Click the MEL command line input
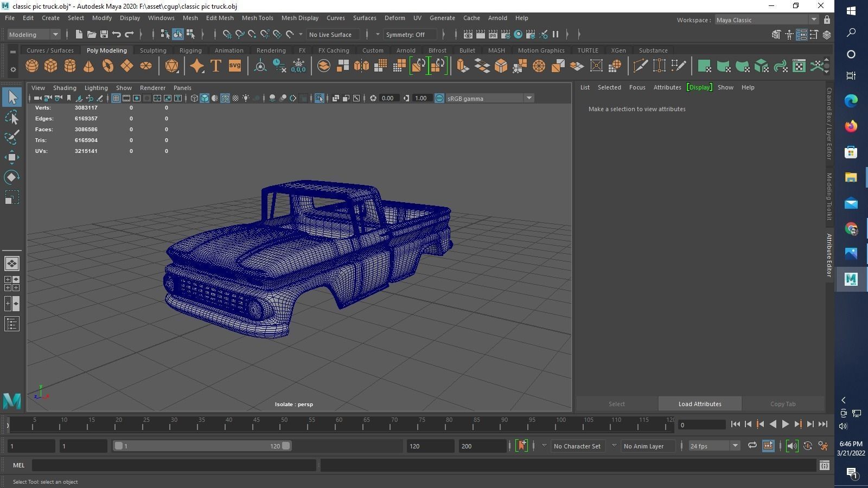 click(x=174, y=465)
